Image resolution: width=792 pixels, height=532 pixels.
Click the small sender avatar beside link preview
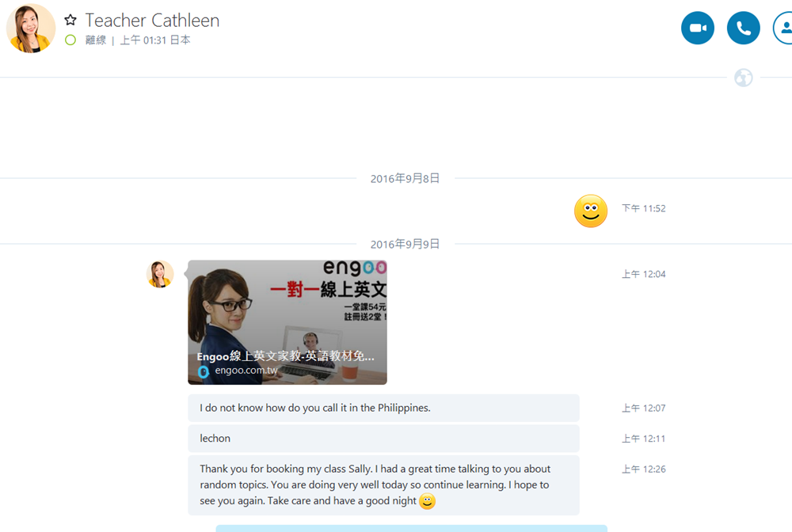tap(160, 274)
